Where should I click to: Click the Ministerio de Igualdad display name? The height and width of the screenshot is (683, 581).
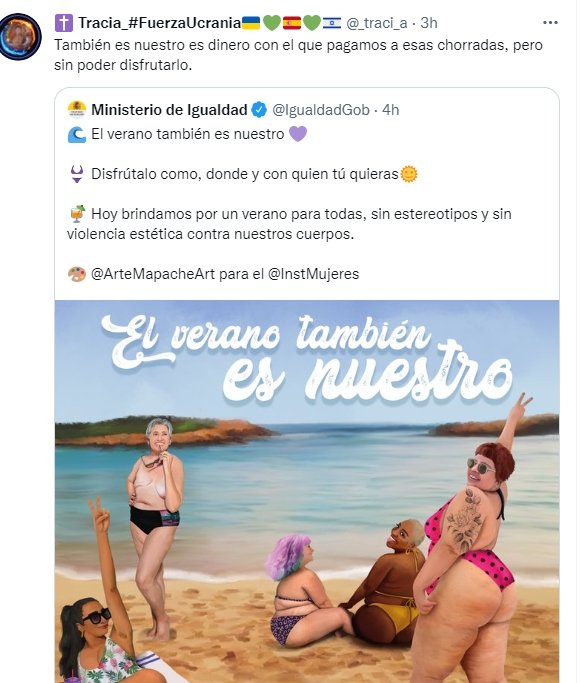click(x=169, y=110)
